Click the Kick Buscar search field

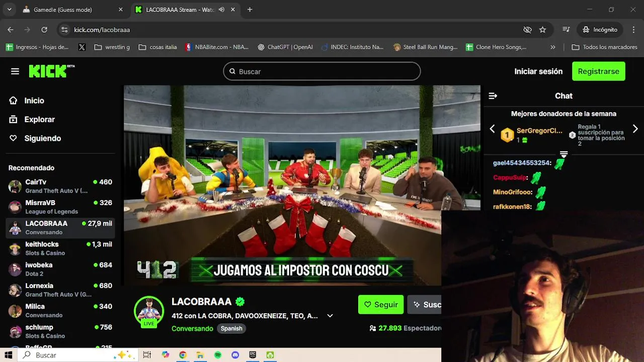[x=322, y=71]
